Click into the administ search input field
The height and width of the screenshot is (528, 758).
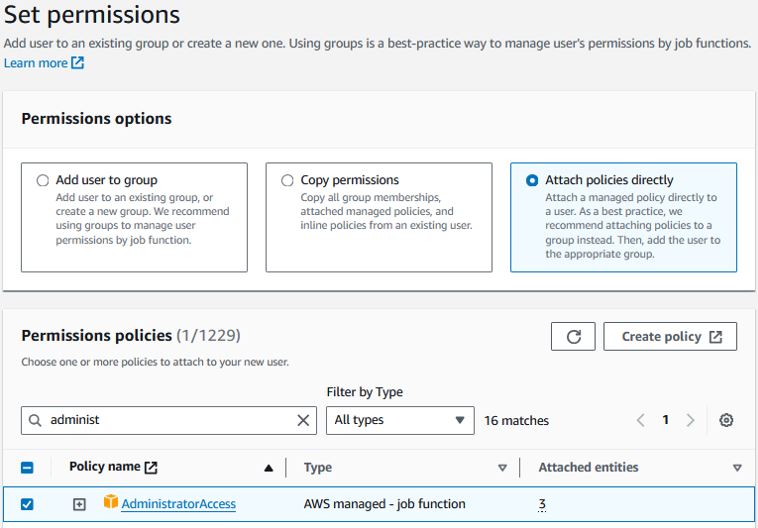[169, 420]
